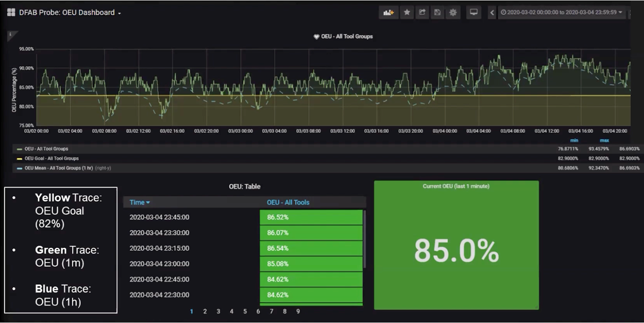The height and width of the screenshot is (323, 644).
Task: Click the '95.00%' y-axis tick label
Action: click(26, 49)
